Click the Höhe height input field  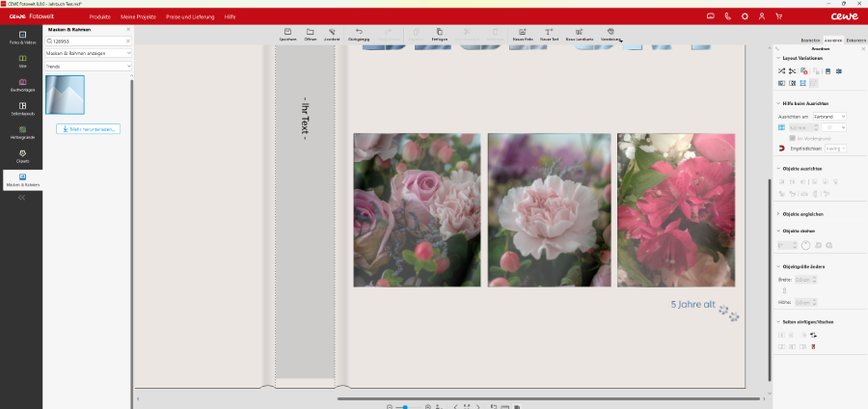[805, 302]
